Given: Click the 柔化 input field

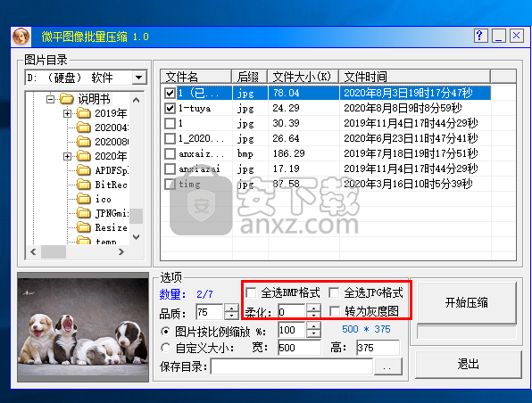Looking at the screenshot, I should pyautogui.click(x=292, y=311).
